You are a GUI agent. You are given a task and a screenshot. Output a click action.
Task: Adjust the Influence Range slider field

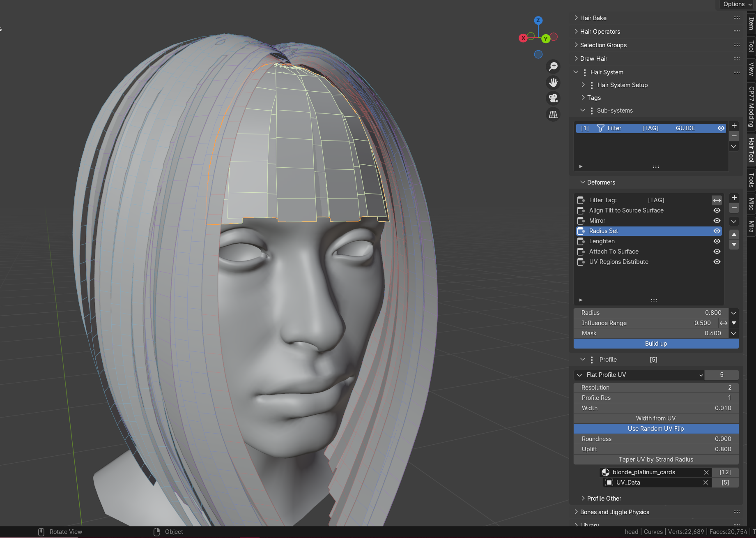coord(646,323)
